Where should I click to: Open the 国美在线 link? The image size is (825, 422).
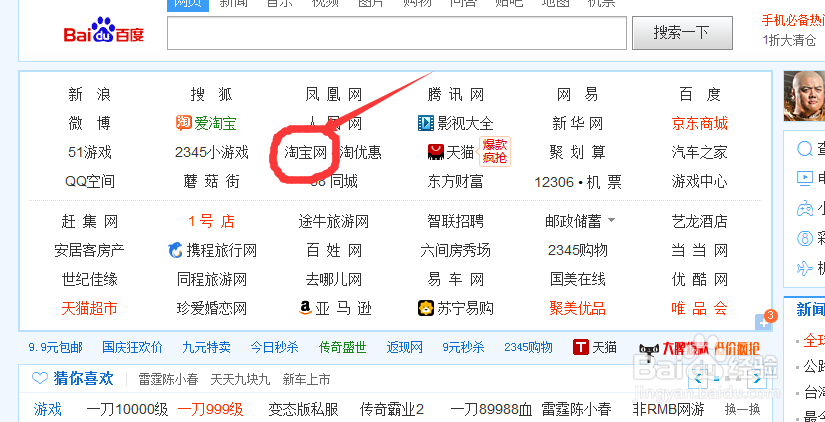click(578, 279)
